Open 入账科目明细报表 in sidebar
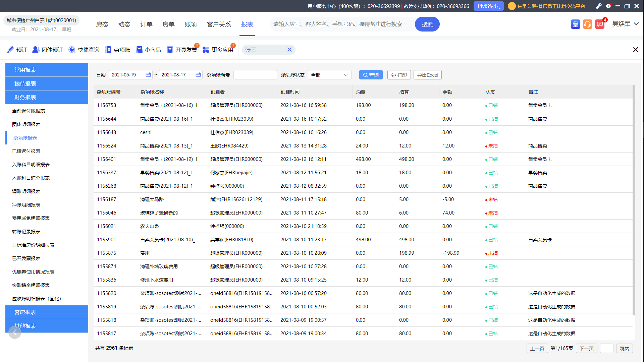This screenshot has height=362, width=644. point(31,165)
